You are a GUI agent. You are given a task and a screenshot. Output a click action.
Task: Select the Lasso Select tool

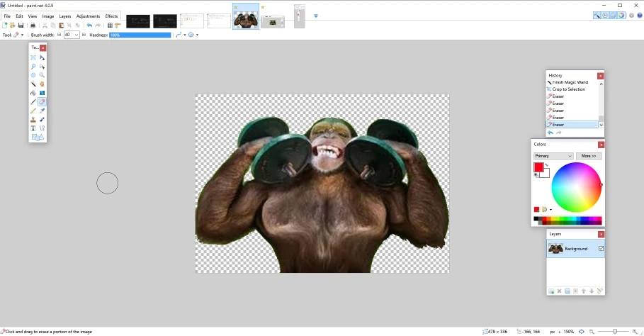coord(33,67)
